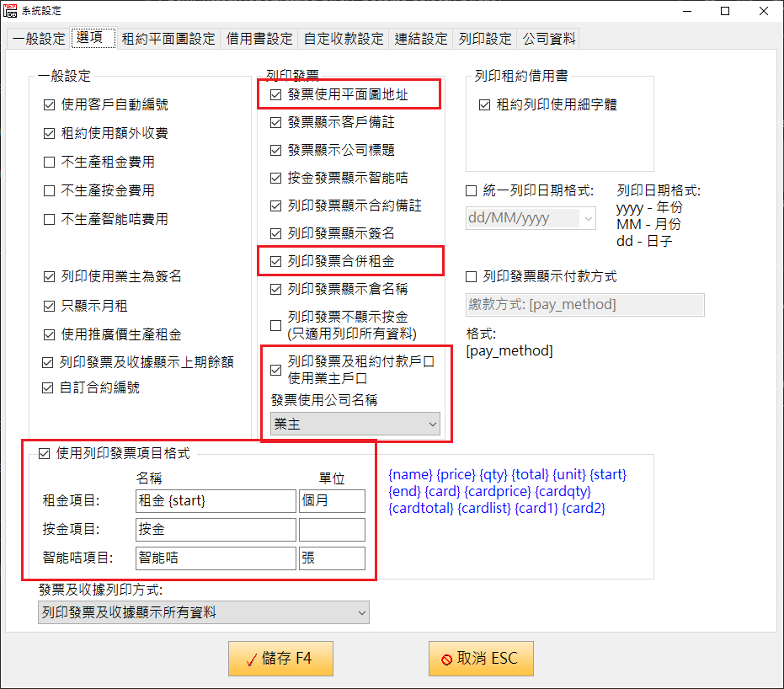Screen dimensions: 784x689
Task: Click the 智能咭項目 unit field
Action: pyautogui.click(x=332, y=558)
